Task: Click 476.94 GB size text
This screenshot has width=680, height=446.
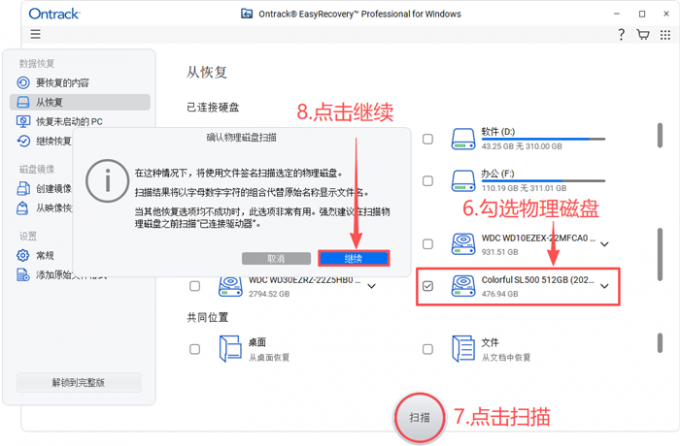Action: [x=500, y=294]
